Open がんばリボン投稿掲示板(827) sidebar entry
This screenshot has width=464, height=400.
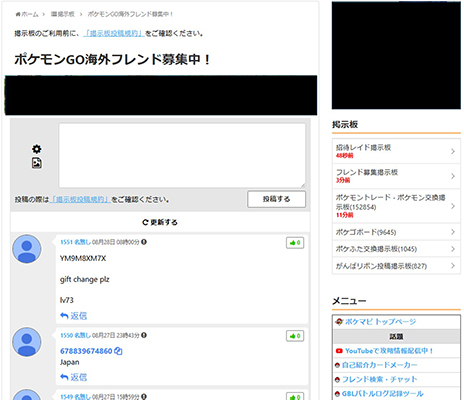396,266
